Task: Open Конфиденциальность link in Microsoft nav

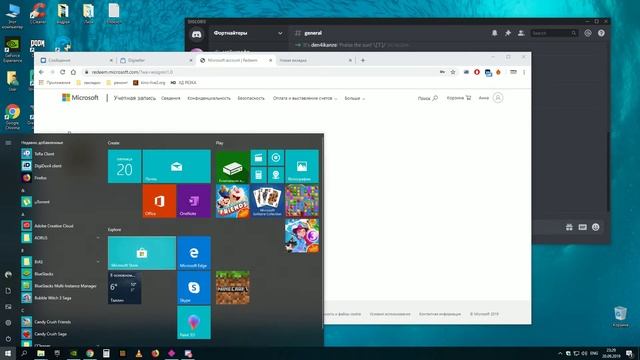Action: pos(209,98)
